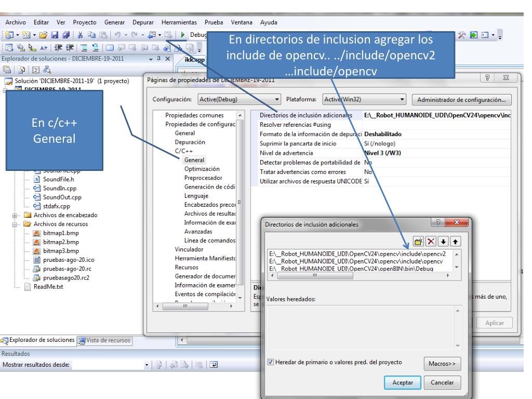
Task: Open the New Project icon dropdown arrow
Action: coord(17,35)
